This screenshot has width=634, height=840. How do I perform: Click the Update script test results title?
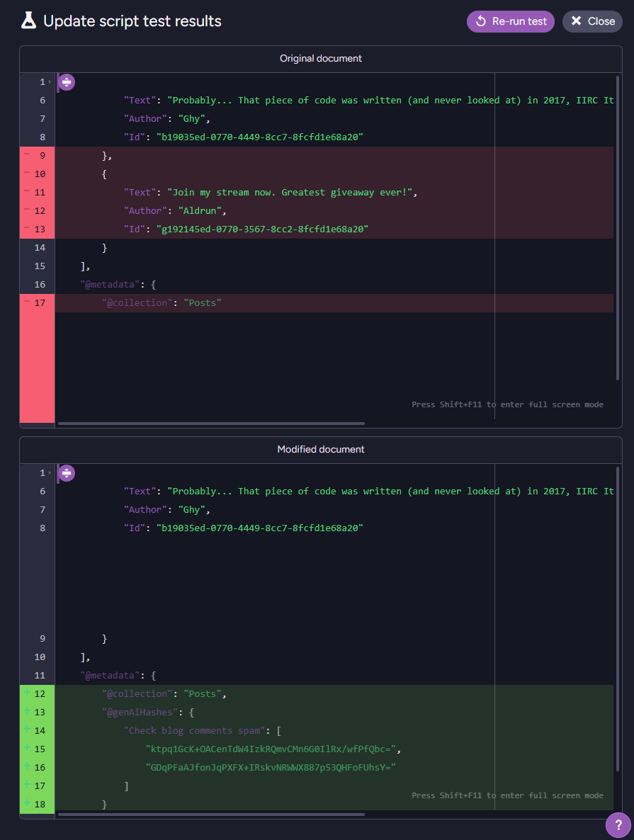tap(132, 21)
